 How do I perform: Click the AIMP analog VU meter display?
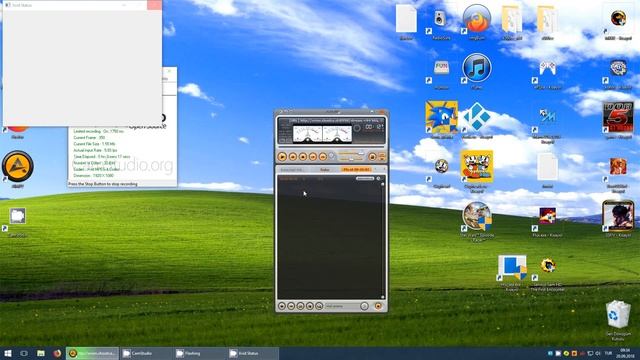tap(322, 134)
